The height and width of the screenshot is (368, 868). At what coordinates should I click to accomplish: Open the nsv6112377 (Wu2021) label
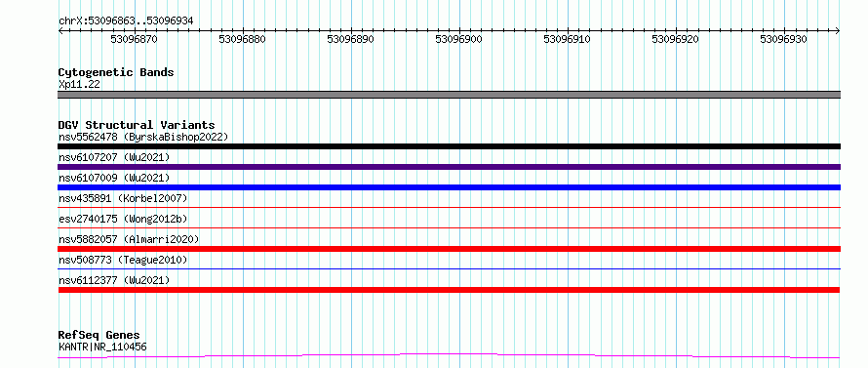tap(114, 280)
